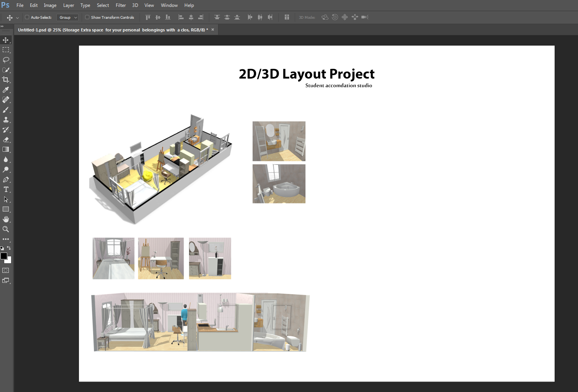Select the Horizontal Type tool
This screenshot has width=578, height=392.
[x=6, y=189]
